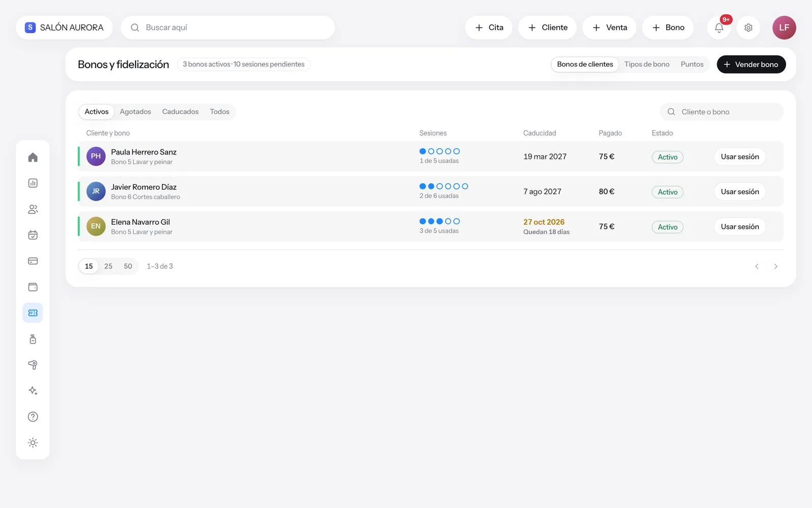This screenshot has height=508, width=812.
Task: Open the sparkle icon in sidebar
Action: click(x=33, y=391)
